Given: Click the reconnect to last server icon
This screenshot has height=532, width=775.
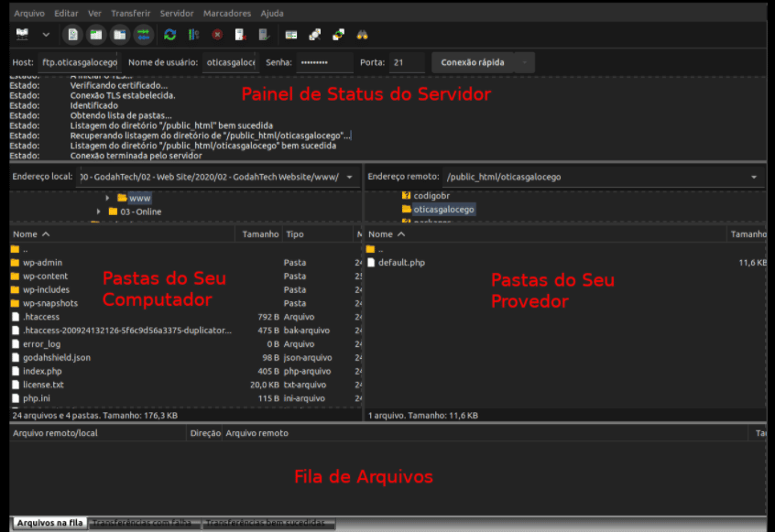Looking at the screenshot, I should (264, 35).
